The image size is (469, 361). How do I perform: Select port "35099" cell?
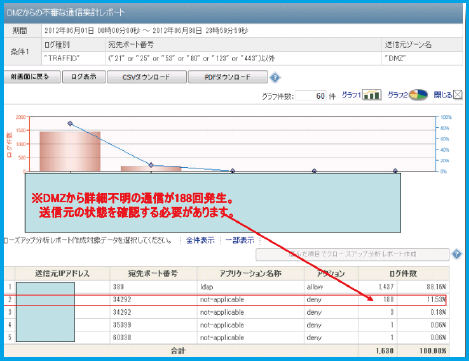pyautogui.click(x=122, y=325)
